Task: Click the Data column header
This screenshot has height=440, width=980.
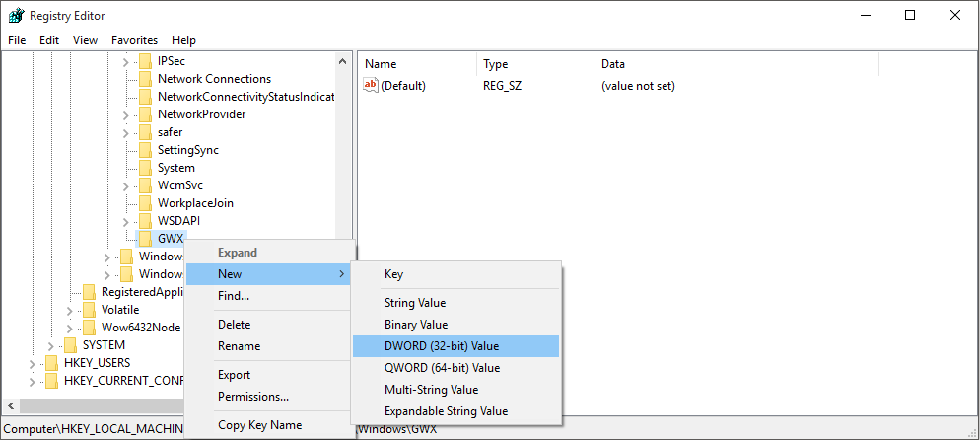Action: [x=612, y=64]
